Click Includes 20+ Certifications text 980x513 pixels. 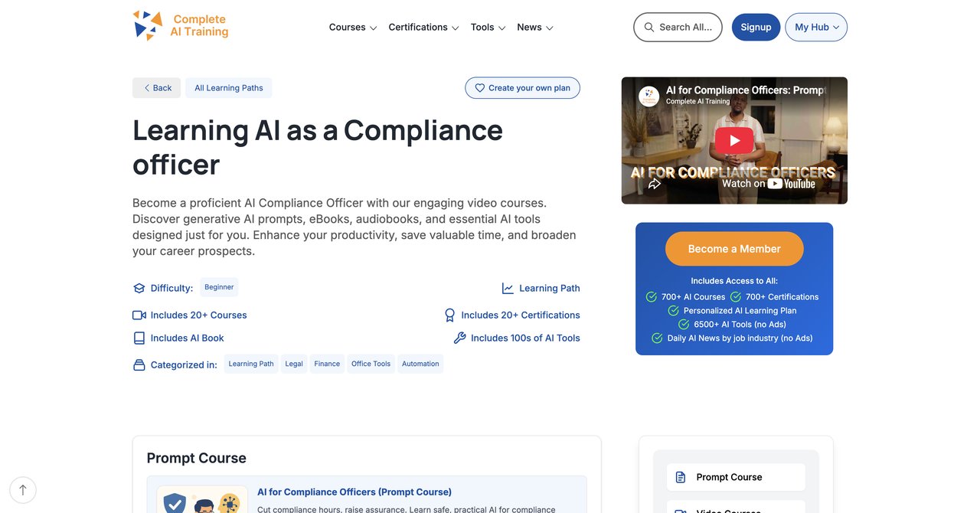[x=521, y=315]
